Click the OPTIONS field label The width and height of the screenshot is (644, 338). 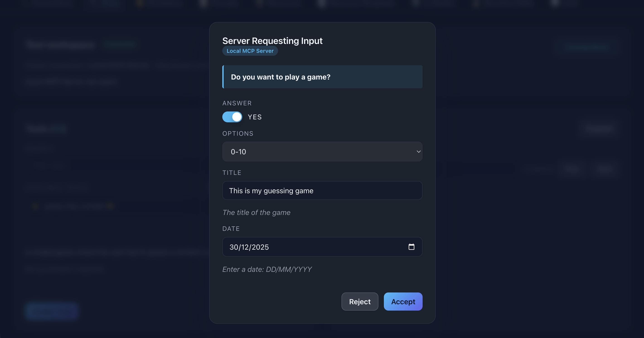[x=238, y=133]
